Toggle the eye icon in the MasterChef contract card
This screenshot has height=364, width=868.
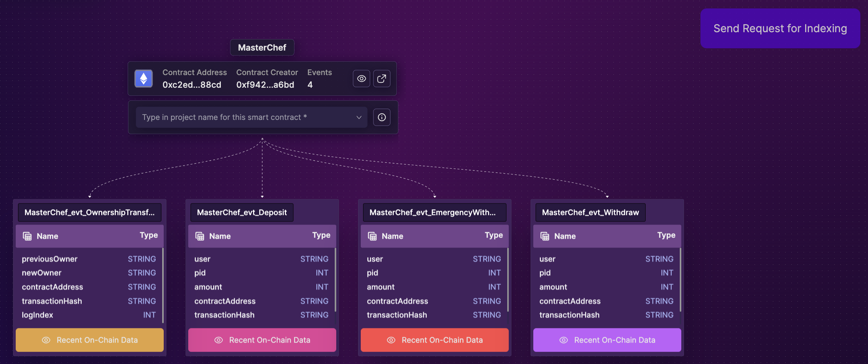tap(362, 79)
